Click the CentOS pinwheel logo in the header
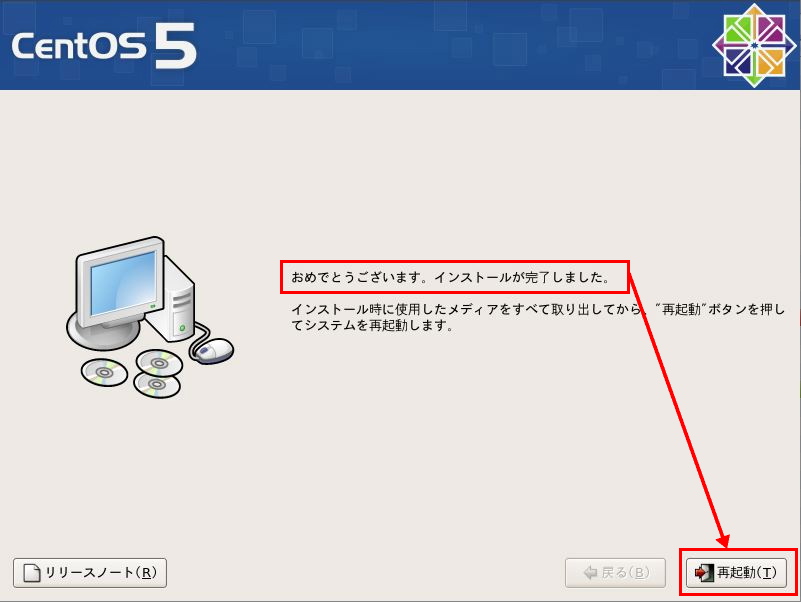The image size is (801, 602). (x=755, y=45)
